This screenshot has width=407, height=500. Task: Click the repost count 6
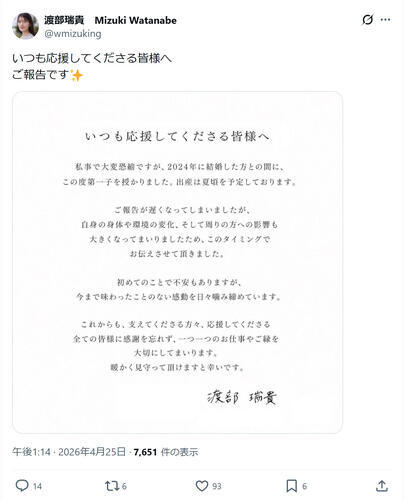pos(124,486)
